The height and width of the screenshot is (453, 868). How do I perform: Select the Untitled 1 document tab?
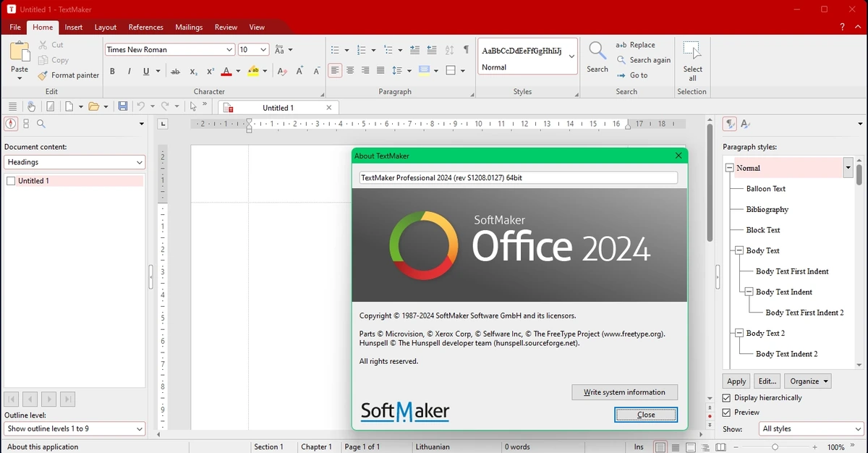tap(278, 108)
